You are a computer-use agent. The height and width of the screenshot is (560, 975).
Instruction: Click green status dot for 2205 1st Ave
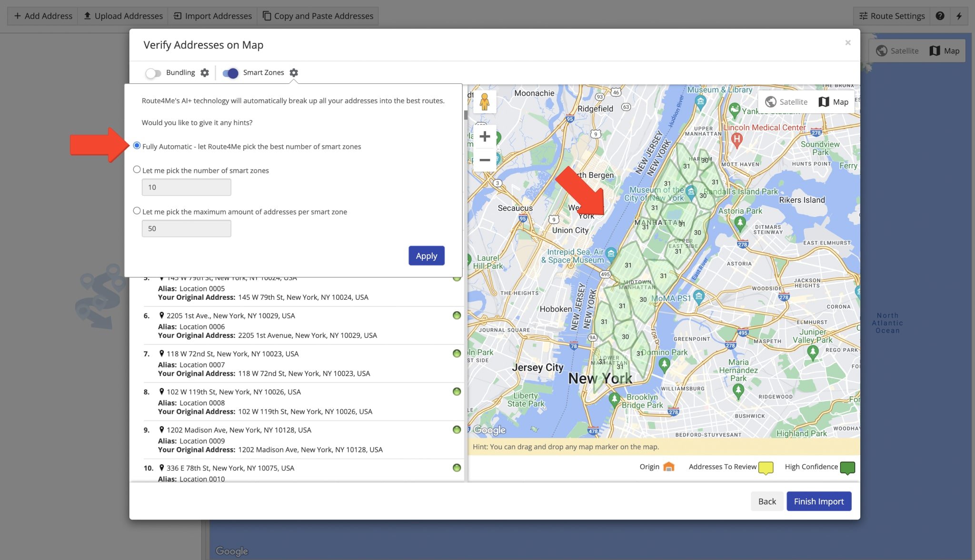click(x=457, y=315)
